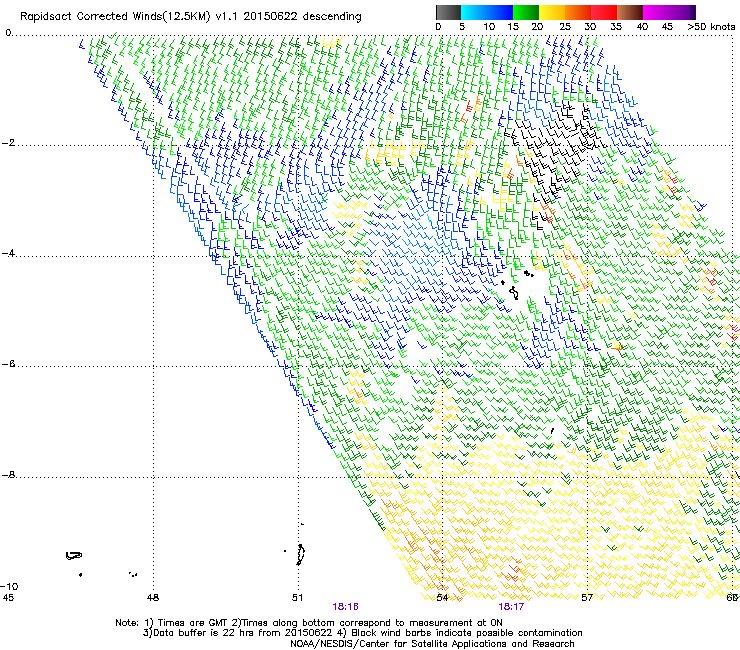Viewport: 740px width, 650px height.
Task: Click the magenta 40–45 knots legend swatch
Action: [656, 12]
